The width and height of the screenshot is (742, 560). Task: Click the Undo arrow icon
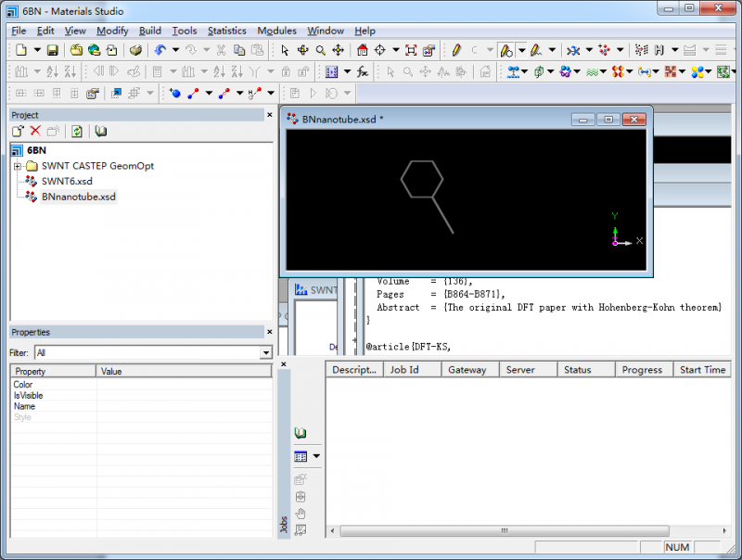(x=160, y=50)
